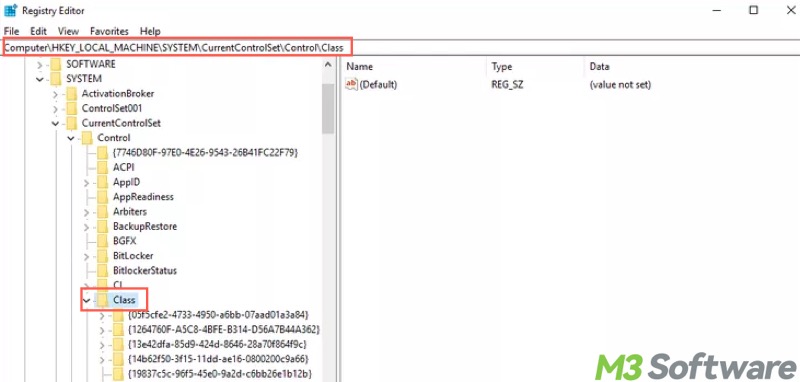The height and width of the screenshot is (382, 800).
Task: Select the (Default) value name
Action: point(378,85)
